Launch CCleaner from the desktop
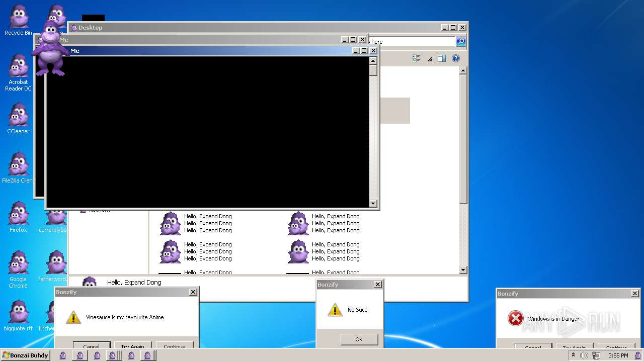The width and height of the screenshot is (644, 362). coord(18,119)
